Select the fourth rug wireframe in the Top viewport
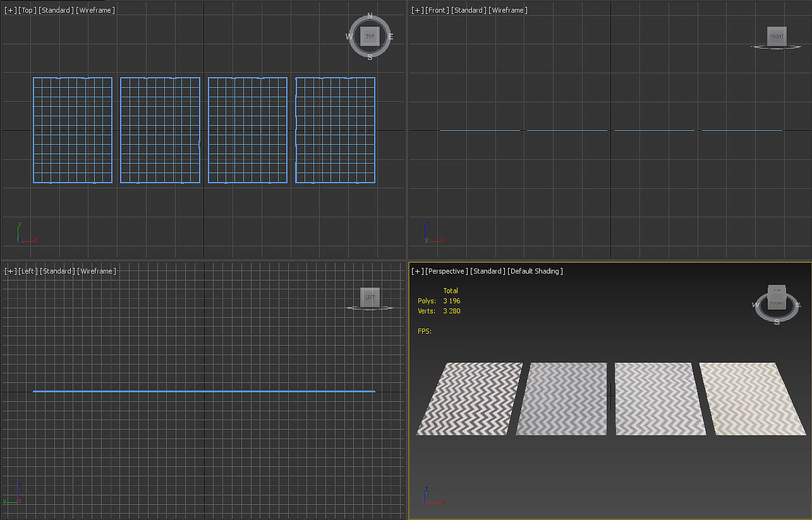This screenshot has width=812, height=520. click(335, 130)
